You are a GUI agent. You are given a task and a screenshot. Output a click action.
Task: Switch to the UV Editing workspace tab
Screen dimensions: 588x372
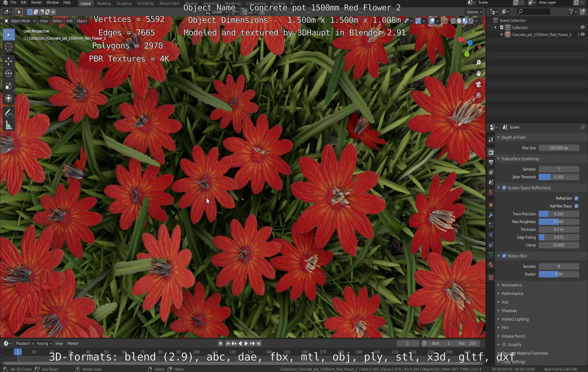tap(145, 3)
